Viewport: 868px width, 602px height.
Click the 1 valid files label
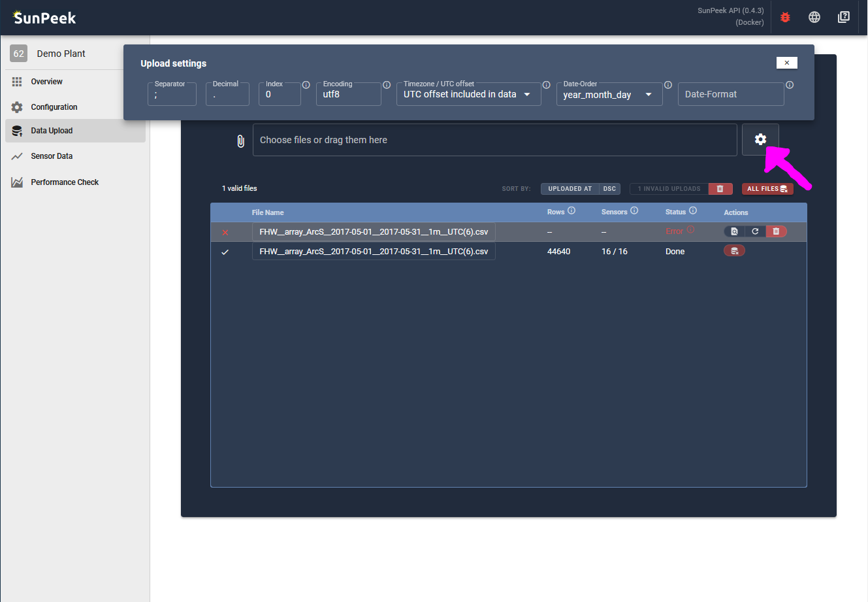coord(240,188)
